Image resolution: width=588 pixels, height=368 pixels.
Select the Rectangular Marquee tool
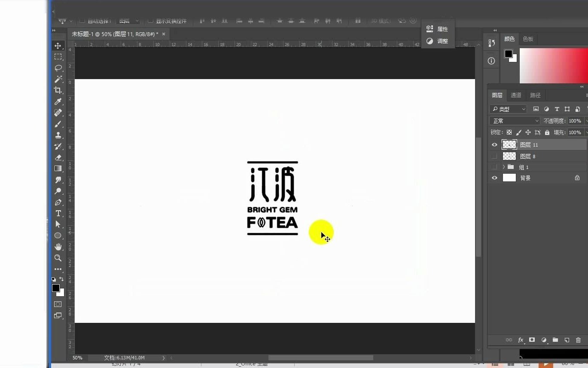58,57
